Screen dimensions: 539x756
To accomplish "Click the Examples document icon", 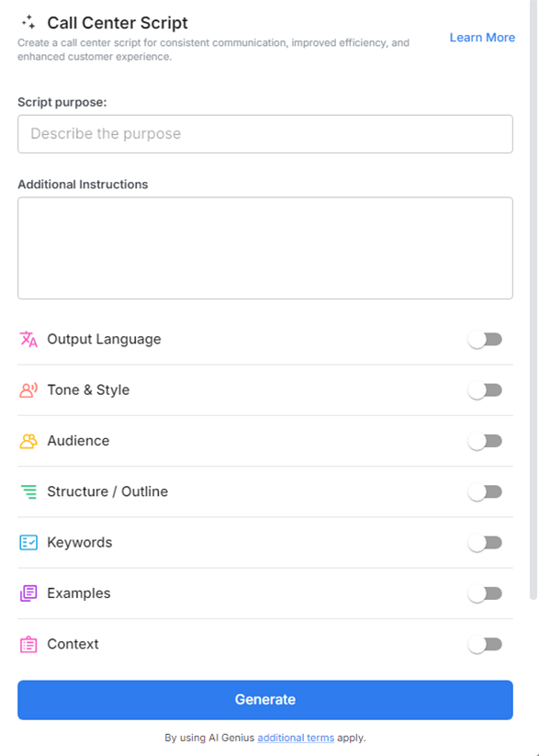I will tap(28, 592).
